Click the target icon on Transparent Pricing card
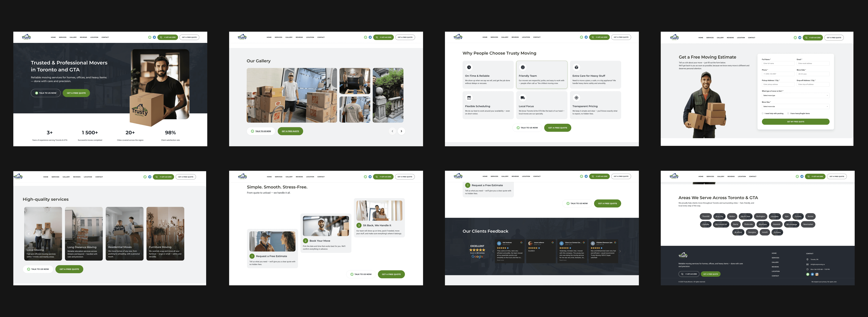 (x=576, y=98)
